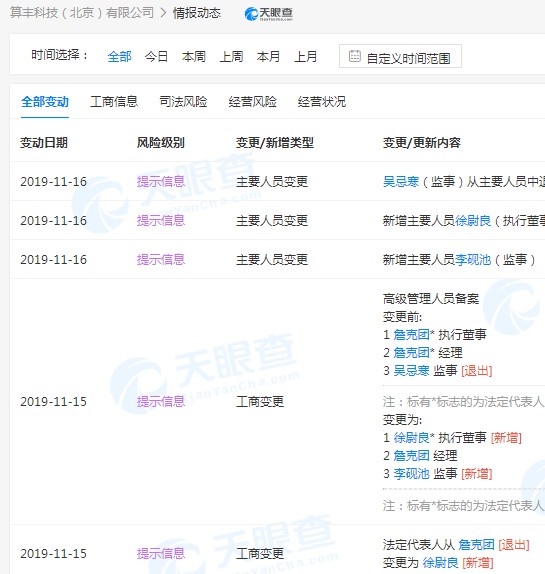Click the calendar icon in custom time range
Viewport: 545px width, 574px height.
[354, 56]
